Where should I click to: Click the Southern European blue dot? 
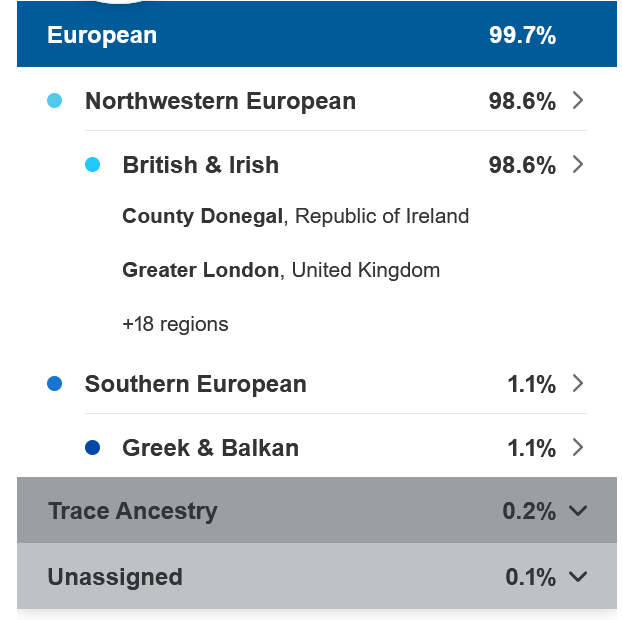coord(55,384)
